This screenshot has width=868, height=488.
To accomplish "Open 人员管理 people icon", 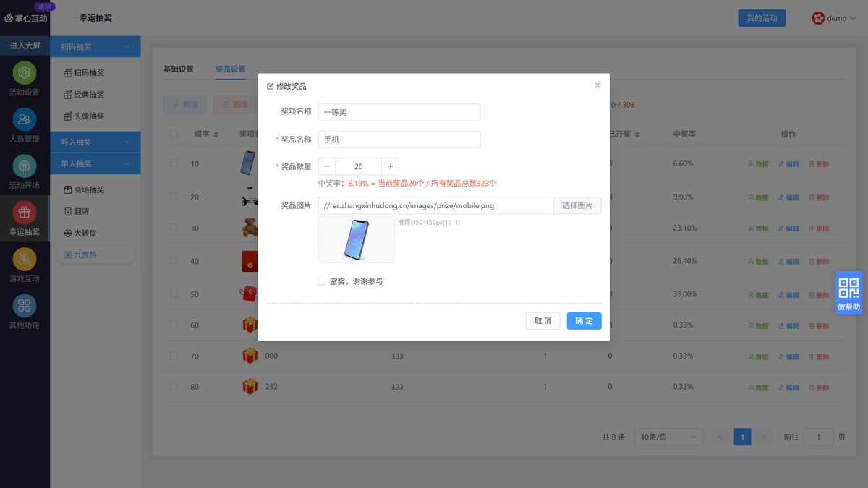I will (x=25, y=119).
